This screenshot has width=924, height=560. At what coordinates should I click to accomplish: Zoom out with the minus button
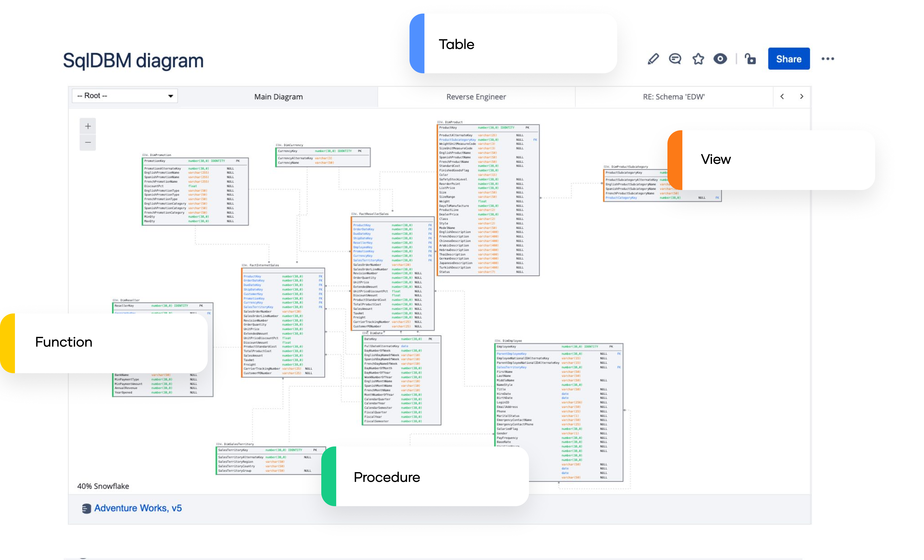pyautogui.click(x=88, y=142)
